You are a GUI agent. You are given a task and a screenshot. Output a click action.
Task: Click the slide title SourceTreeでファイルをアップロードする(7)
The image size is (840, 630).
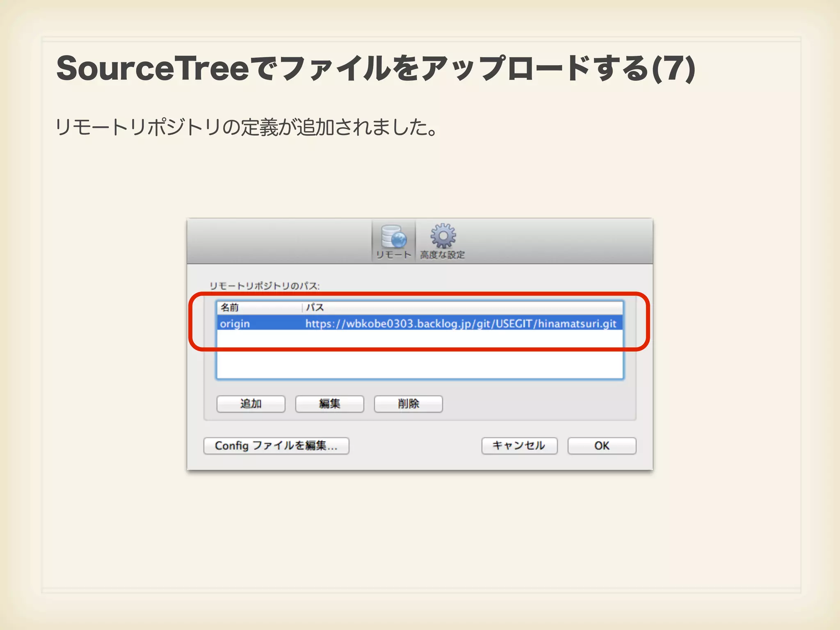pos(375,68)
